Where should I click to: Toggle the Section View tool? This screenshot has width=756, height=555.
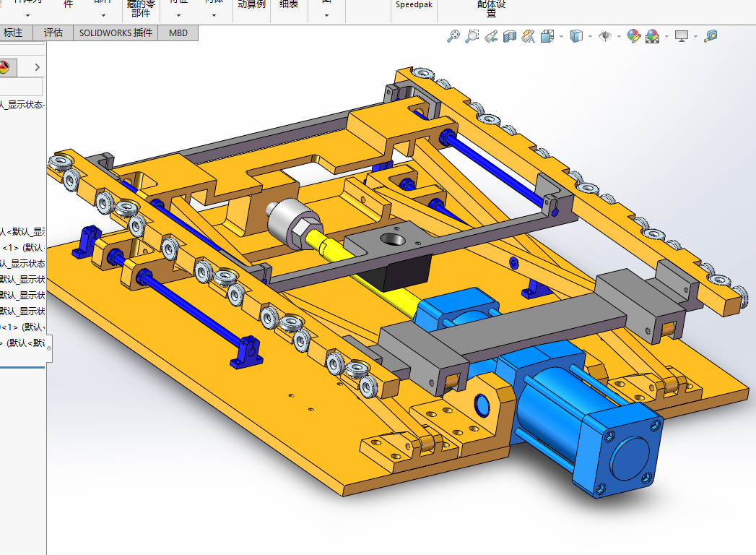(x=510, y=36)
